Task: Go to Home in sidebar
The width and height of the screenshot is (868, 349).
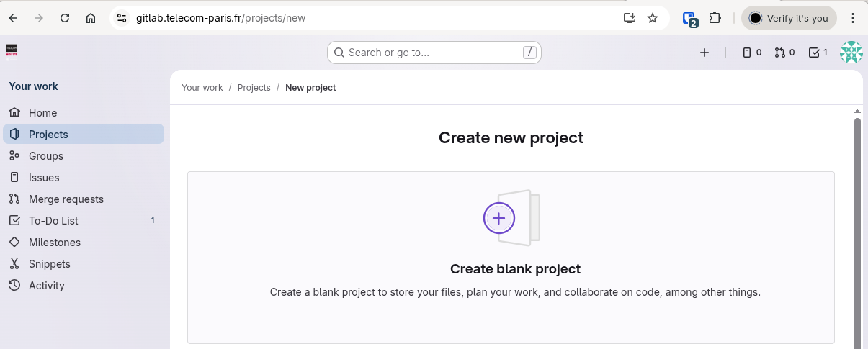Action: click(42, 113)
